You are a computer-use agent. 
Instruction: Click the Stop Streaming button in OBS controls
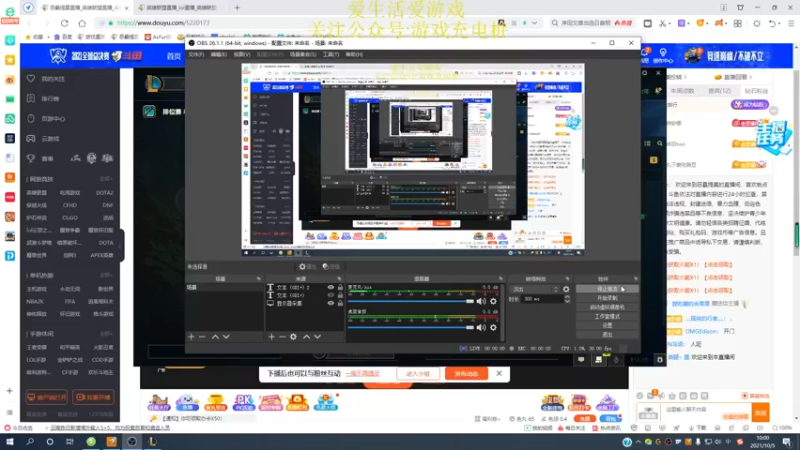point(607,289)
